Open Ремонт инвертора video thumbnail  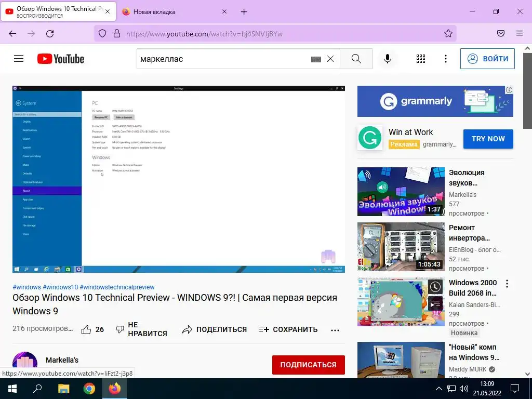[401, 247]
